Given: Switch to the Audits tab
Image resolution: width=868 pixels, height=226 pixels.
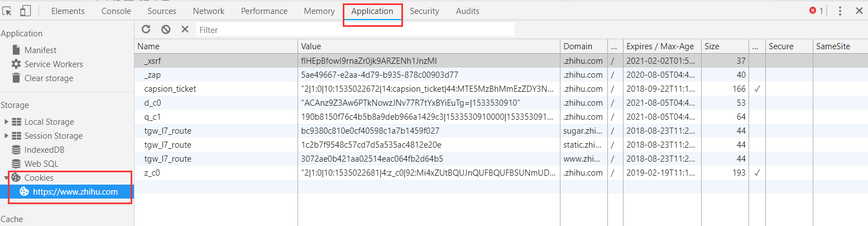Looking at the screenshot, I should tap(468, 11).
